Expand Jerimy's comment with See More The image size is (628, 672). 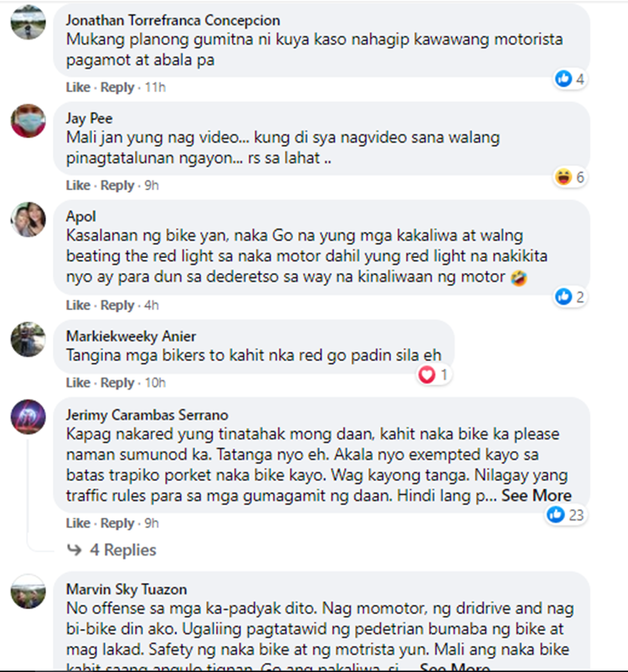[537, 495]
